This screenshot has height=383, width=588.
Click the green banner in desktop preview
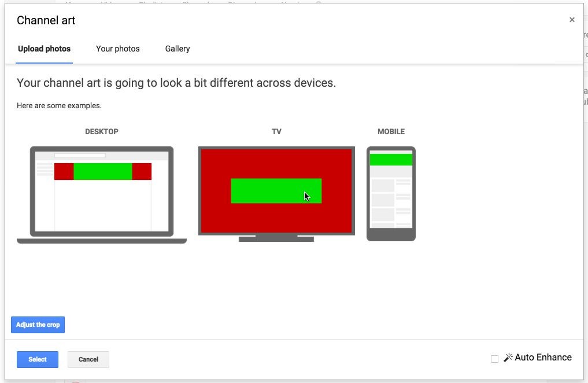point(103,172)
